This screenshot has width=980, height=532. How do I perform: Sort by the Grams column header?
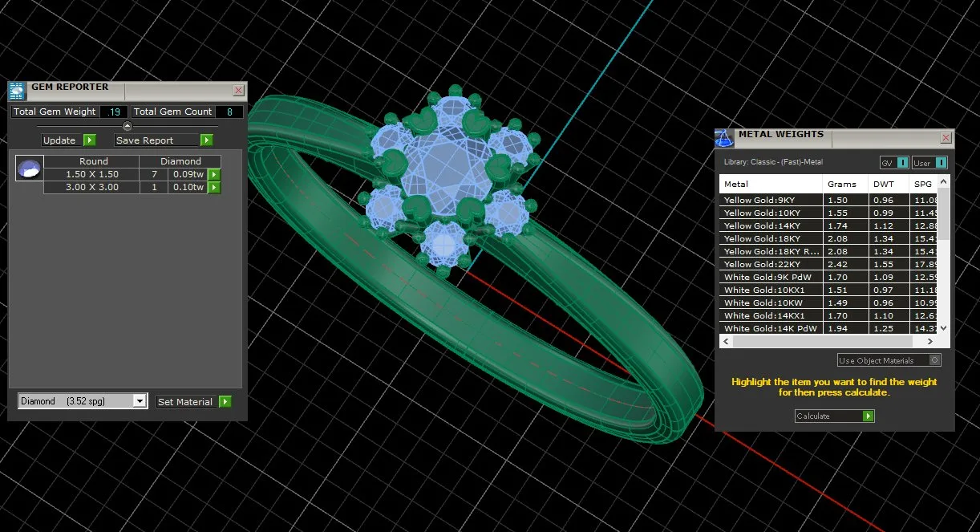(845, 185)
